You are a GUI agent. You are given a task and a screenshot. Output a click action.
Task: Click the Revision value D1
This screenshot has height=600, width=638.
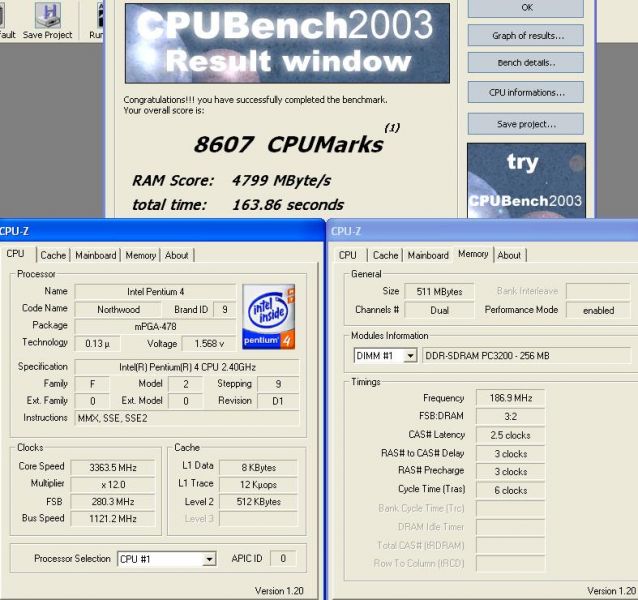click(x=278, y=401)
